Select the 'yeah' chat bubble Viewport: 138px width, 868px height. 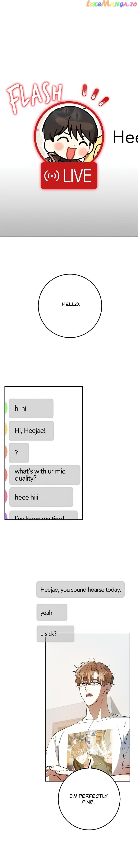(52, 612)
